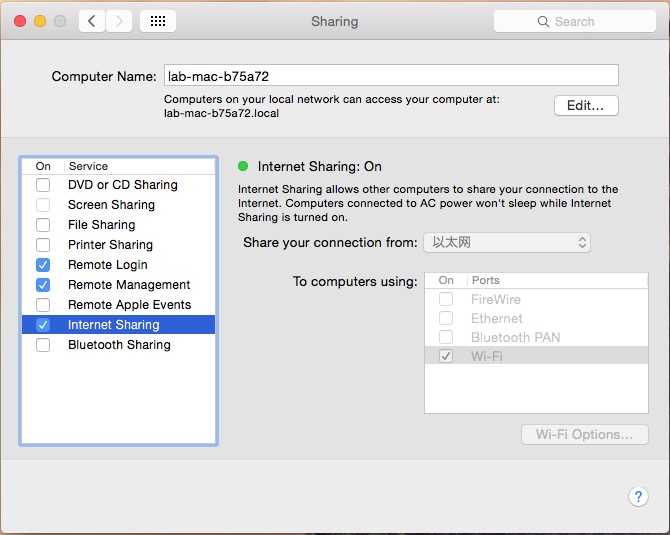Show all preferences grid icon
The width and height of the screenshot is (670, 535).
(158, 21)
